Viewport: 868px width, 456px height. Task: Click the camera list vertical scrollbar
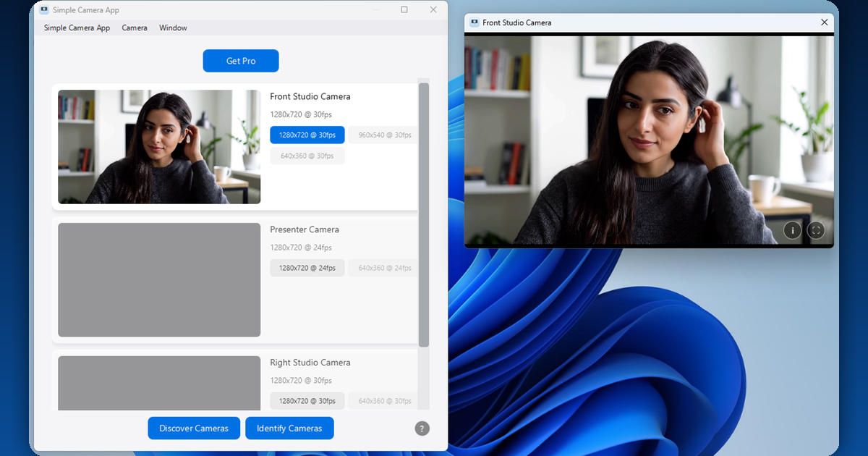tap(424, 214)
